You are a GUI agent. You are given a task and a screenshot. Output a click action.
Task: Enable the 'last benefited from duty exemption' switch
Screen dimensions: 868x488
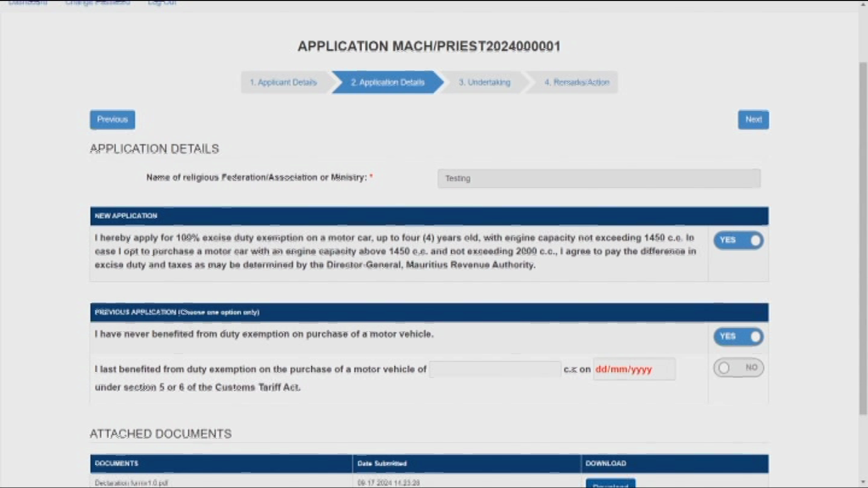tap(737, 368)
